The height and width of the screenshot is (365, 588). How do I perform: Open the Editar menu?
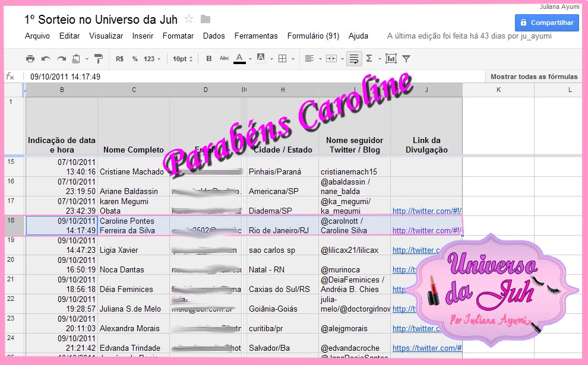pos(69,36)
